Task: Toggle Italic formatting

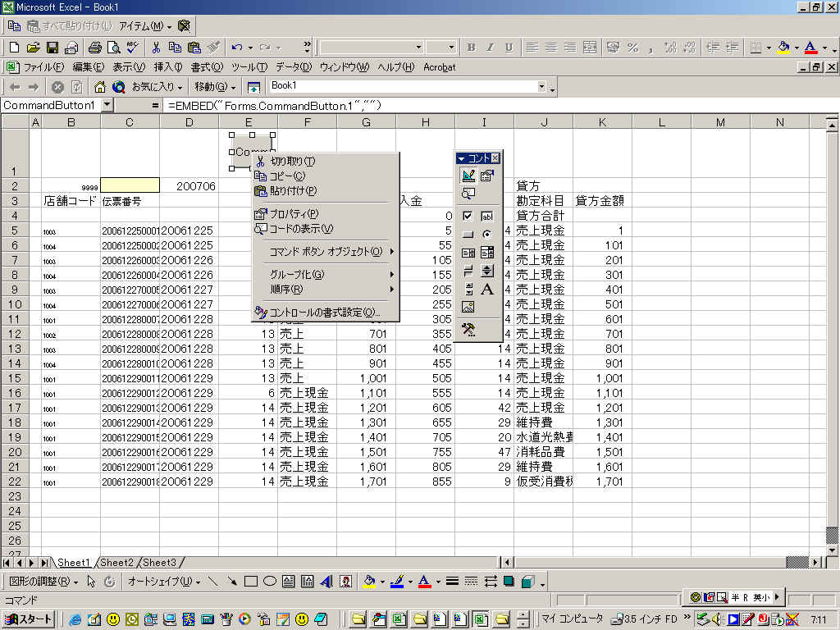Action: pos(490,48)
